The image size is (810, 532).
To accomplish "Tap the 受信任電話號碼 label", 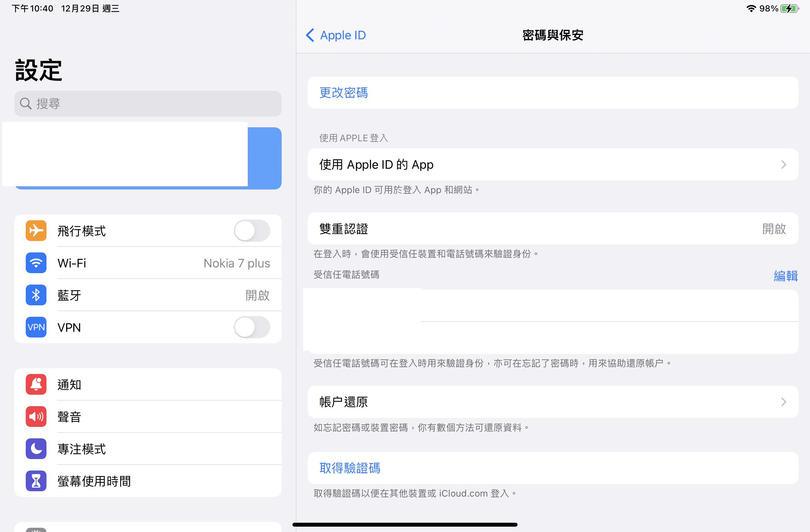I will (346, 275).
